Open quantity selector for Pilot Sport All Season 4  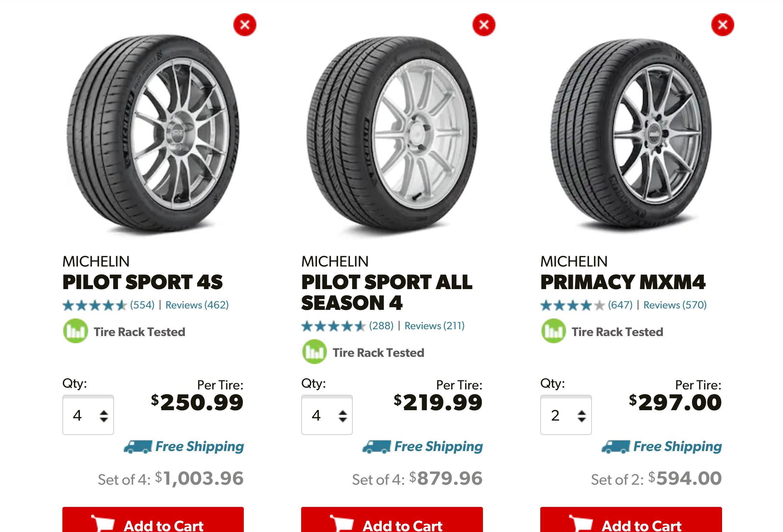point(327,415)
